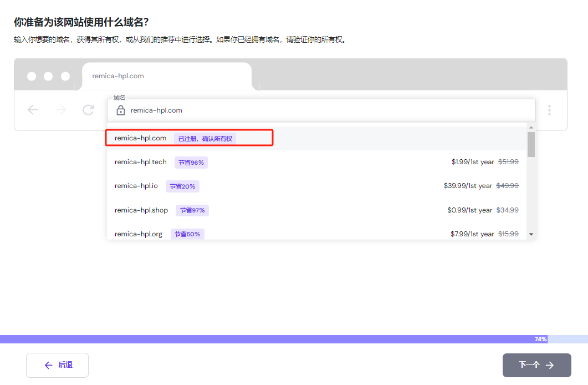Click the mock browser reload icon
The width and height of the screenshot is (588, 385).
(x=88, y=110)
